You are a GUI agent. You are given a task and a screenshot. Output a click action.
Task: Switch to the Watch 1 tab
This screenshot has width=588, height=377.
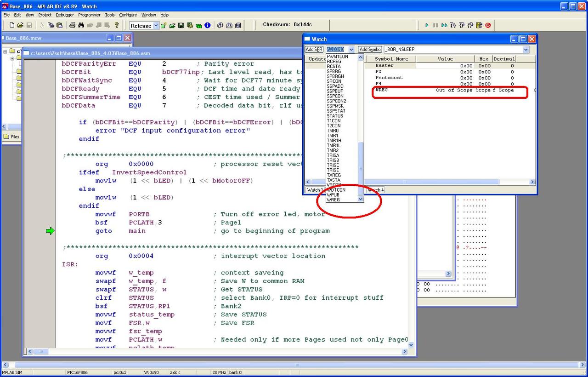click(x=315, y=190)
